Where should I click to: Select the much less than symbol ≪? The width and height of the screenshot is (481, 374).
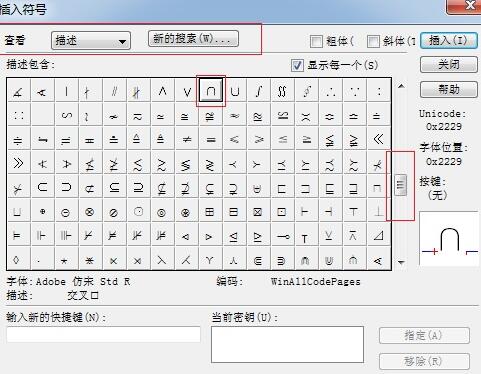[378, 139]
